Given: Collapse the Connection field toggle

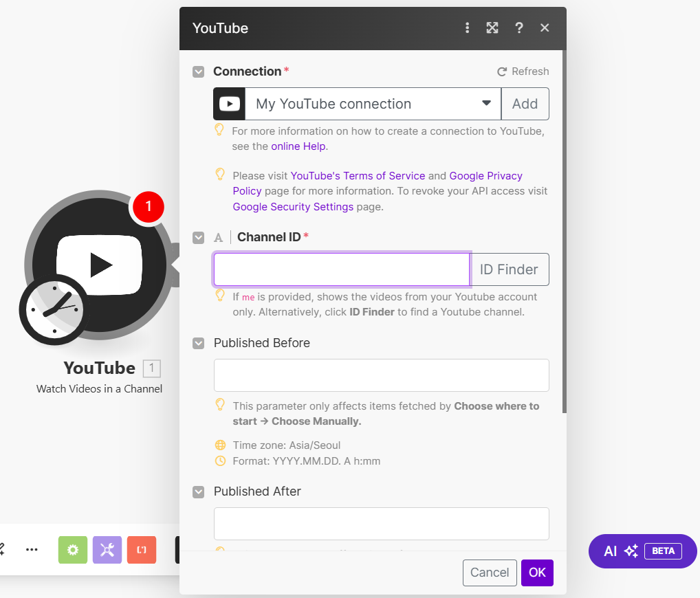Looking at the screenshot, I should (x=198, y=72).
